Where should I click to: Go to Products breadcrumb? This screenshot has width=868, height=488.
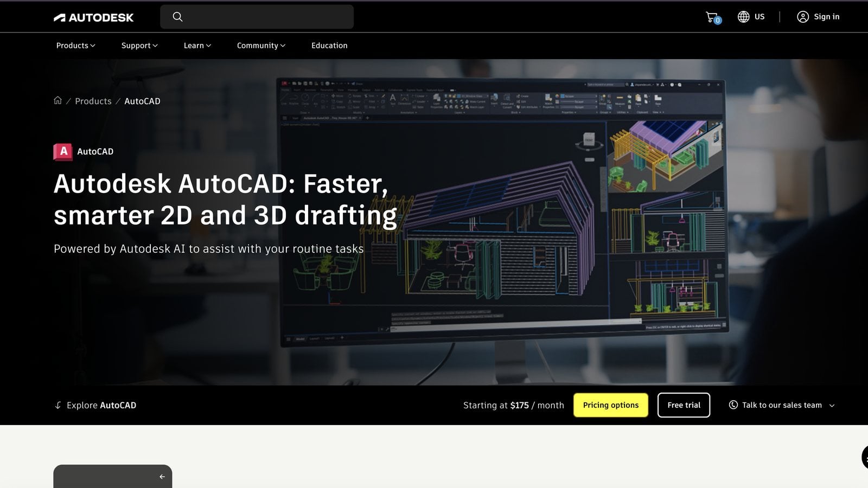(x=93, y=101)
